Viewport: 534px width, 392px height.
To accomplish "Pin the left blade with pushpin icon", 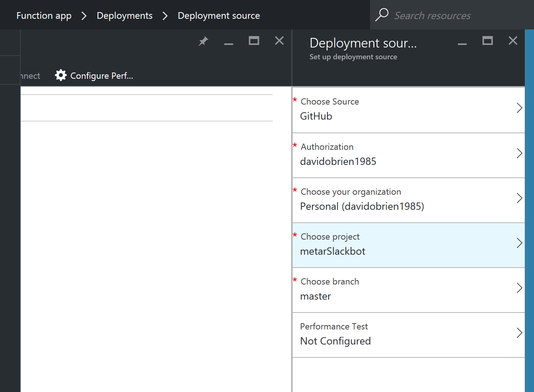I will (203, 41).
